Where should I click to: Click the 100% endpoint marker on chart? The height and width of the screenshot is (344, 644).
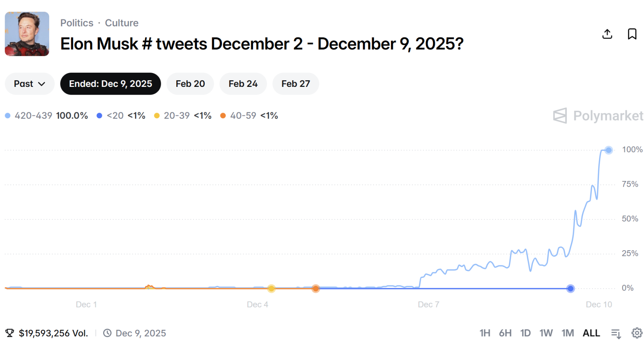(x=608, y=150)
